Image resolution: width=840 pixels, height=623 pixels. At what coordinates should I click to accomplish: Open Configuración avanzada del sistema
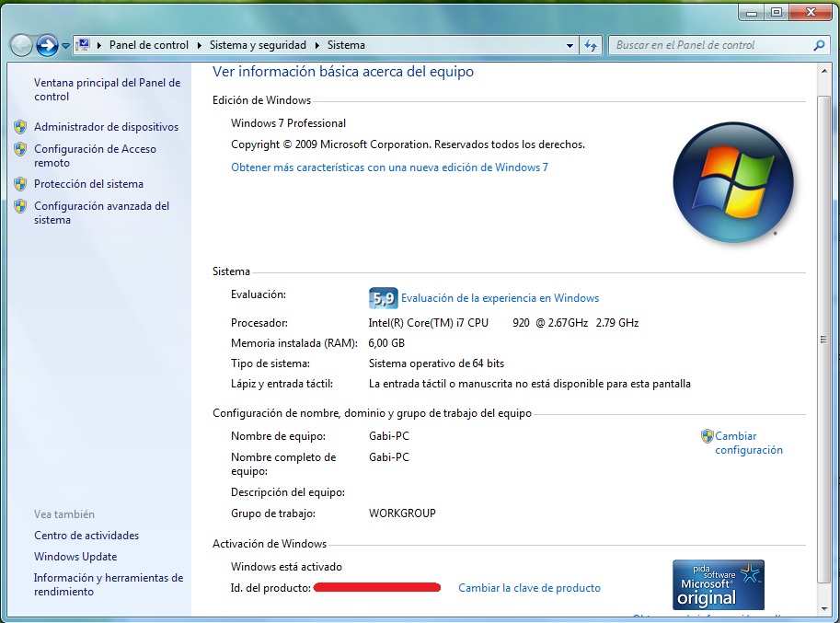pyautogui.click(x=101, y=213)
